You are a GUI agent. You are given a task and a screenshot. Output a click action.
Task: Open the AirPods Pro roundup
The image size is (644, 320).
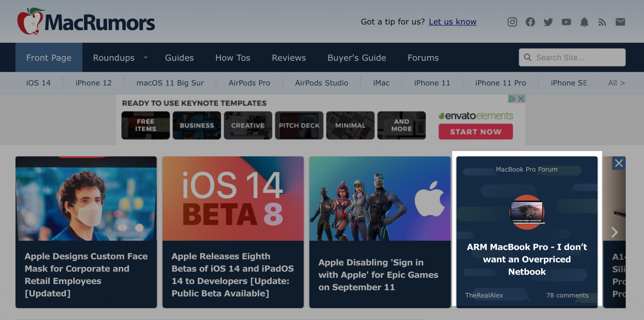point(249,83)
